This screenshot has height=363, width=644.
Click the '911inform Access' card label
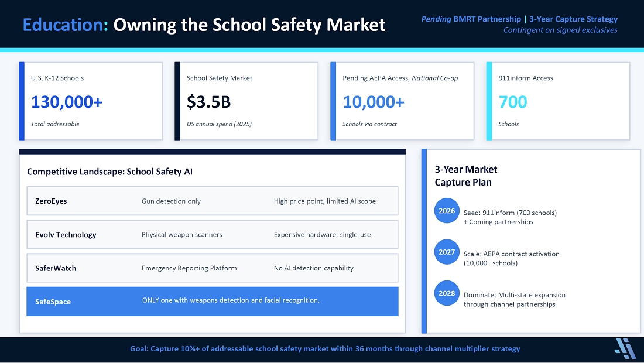click(525, 78)
